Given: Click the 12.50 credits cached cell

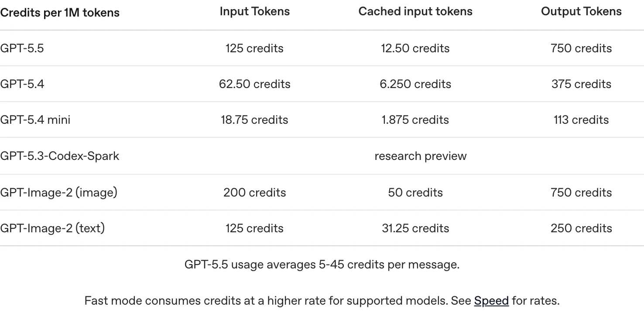Looking at the screenshot, I should (415, 48).
